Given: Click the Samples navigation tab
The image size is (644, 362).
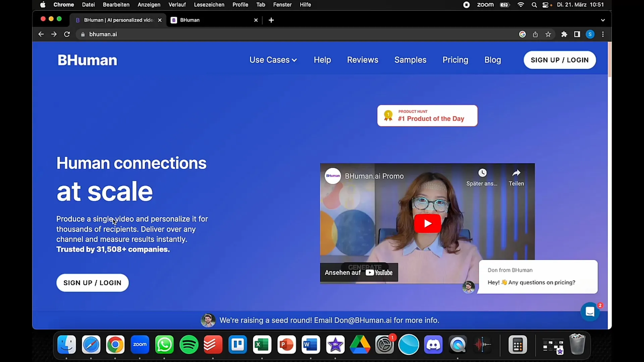Looking at the screenshot, I should (411, 60).
